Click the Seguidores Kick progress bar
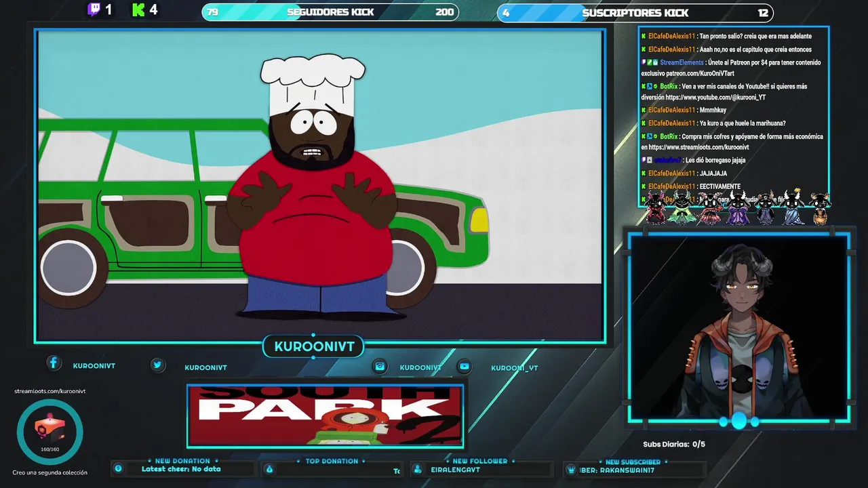This screenshot has height=488, width=868. [x=330, y=12]
